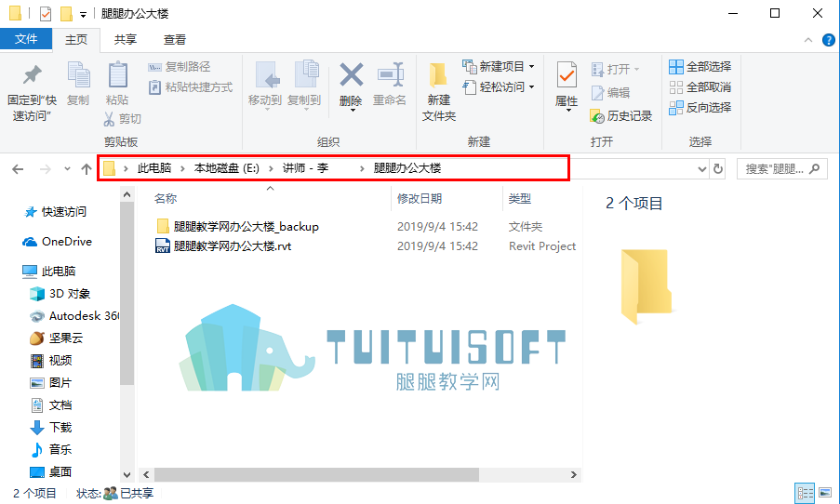
Task: Click Invert selection (反向选择)
Action: coord(700,107)
